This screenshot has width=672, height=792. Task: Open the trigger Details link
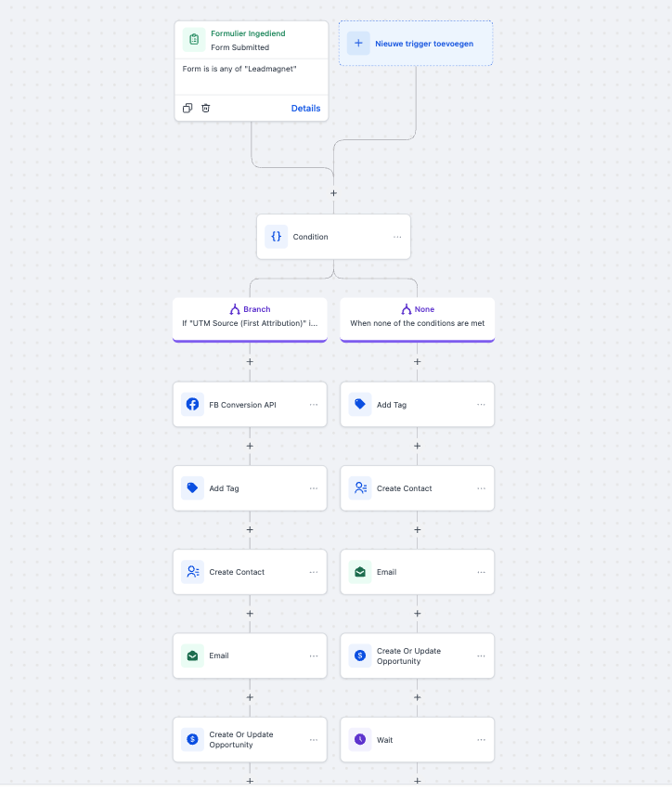(x=305, y=108)
